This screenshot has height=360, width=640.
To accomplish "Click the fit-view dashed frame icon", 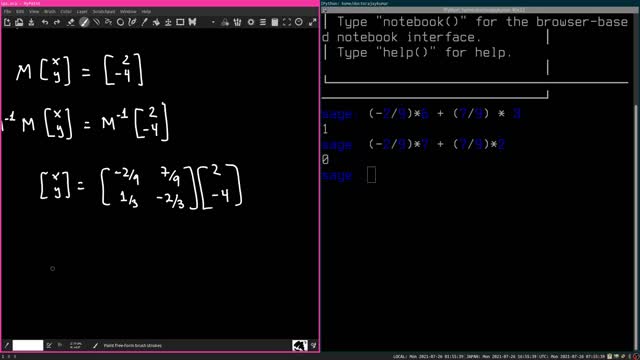I will point(287,22).
